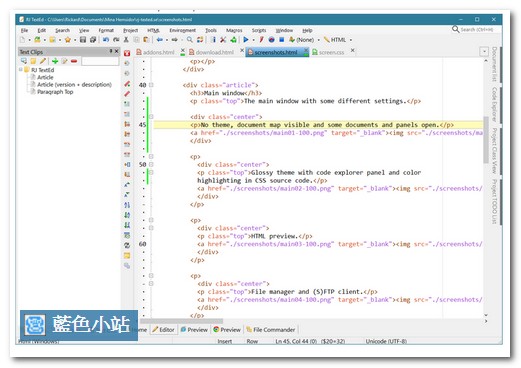Pin the Text Clips panel
This screenshot has width=521, height=368.
[x=111, y=51]
